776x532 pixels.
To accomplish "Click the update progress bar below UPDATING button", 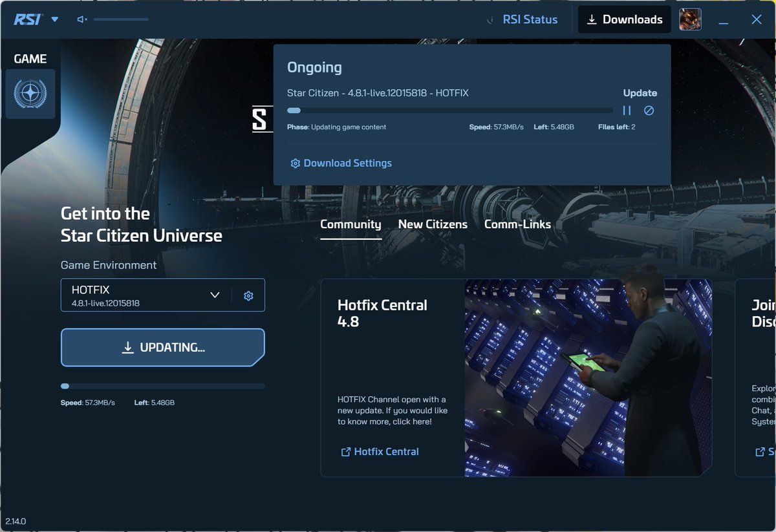I will [163, 386].
